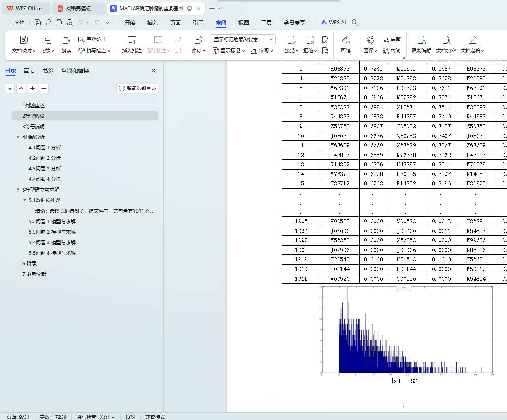Click Document Finalize (文档定稿)
This screenshot has height=420, width=507.
472,44
